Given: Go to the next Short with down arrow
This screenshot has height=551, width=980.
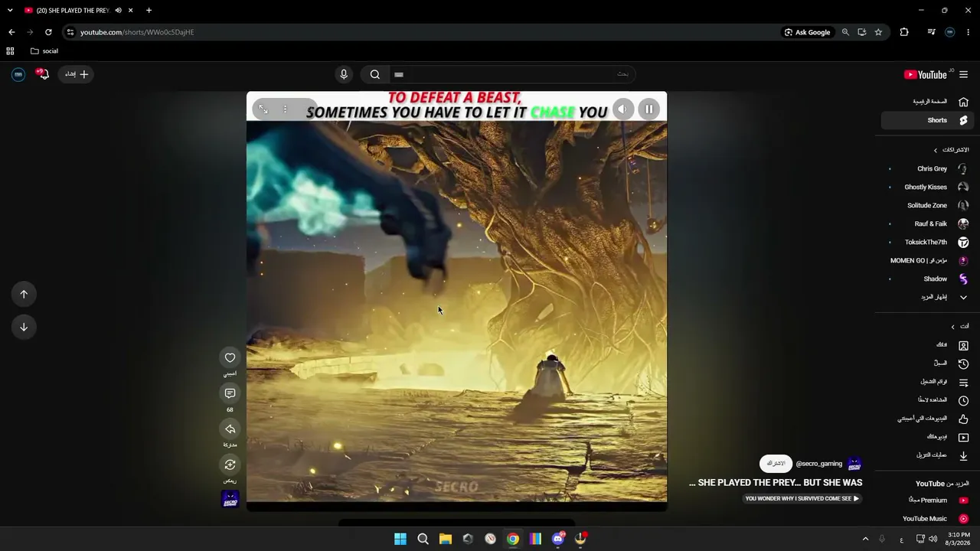Looking at the screenshot, I should 24,327.
